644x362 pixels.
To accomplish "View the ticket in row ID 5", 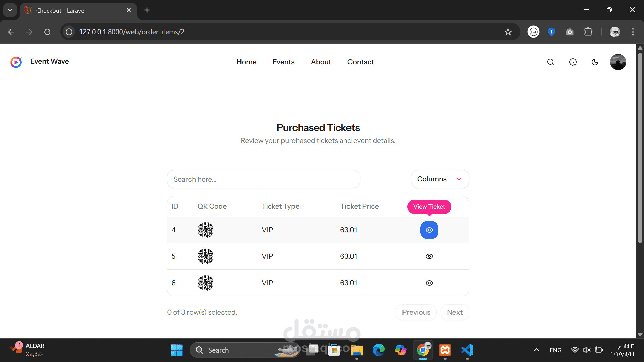I will coord(429,256).
